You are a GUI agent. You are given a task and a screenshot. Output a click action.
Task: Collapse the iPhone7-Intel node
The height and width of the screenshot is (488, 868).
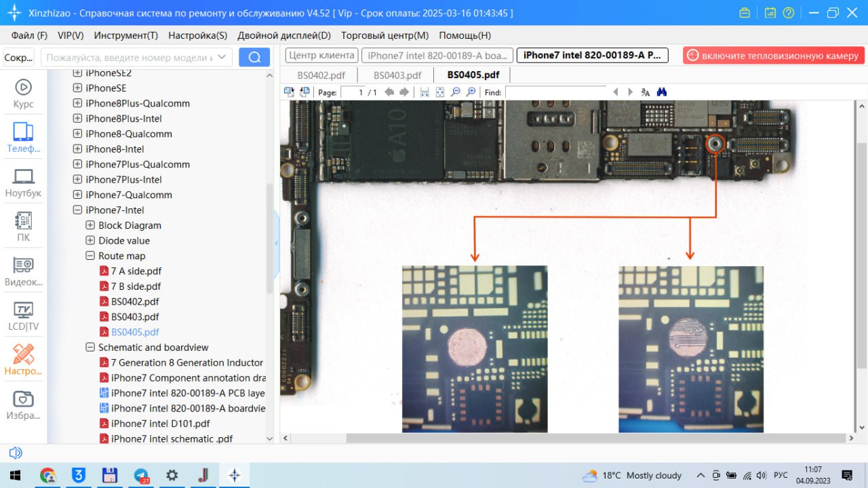tap(77, 210)
